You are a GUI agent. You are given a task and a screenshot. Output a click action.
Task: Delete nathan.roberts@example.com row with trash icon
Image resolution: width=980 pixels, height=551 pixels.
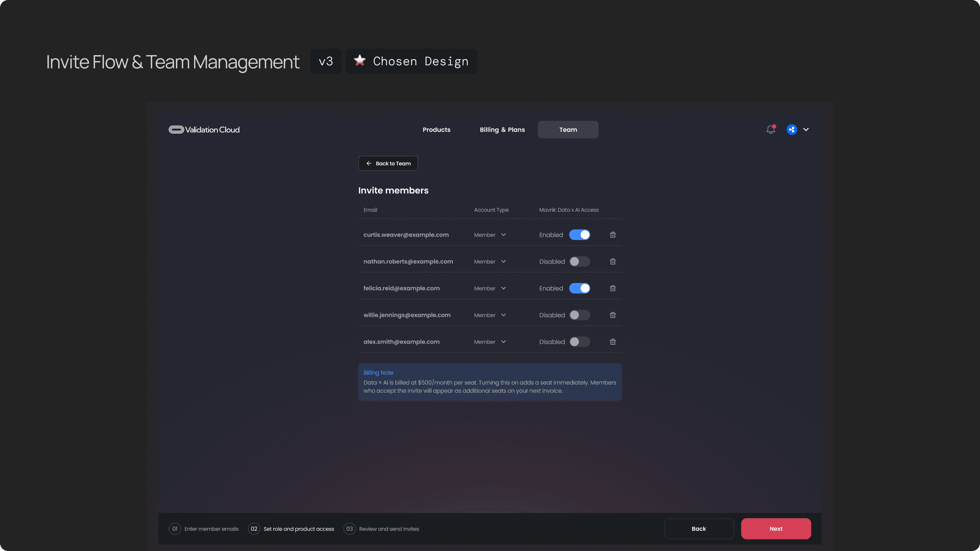click(x=612, y=262)
